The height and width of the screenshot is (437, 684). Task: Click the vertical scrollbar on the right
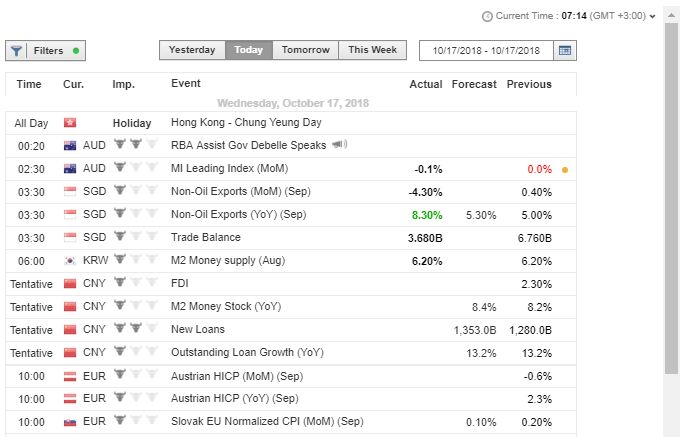pyautogui.click(x=672, y=200)
